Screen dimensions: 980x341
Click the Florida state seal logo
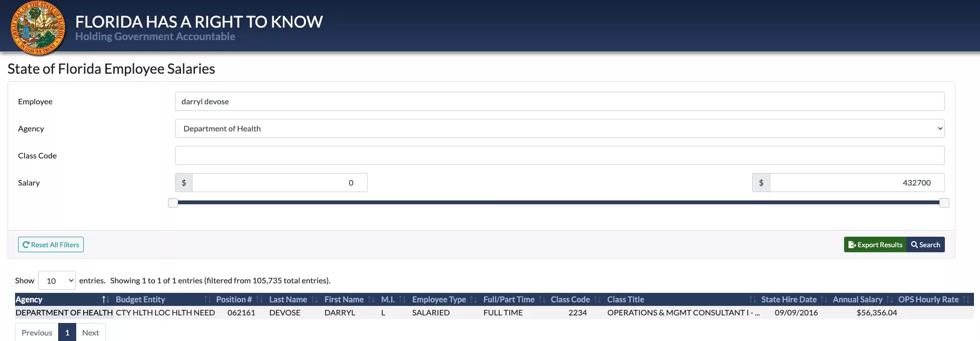(38, 28)
